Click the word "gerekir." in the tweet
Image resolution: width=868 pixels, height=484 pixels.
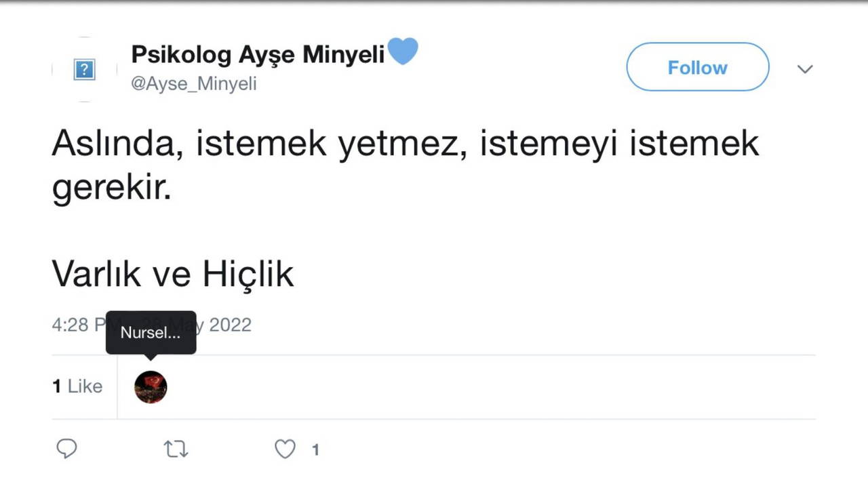pyautogui.click(x=112, y=190)
